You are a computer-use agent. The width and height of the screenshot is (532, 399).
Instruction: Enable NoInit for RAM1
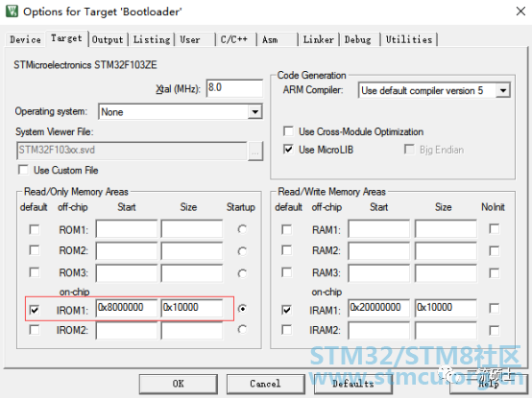coord(495,229)
